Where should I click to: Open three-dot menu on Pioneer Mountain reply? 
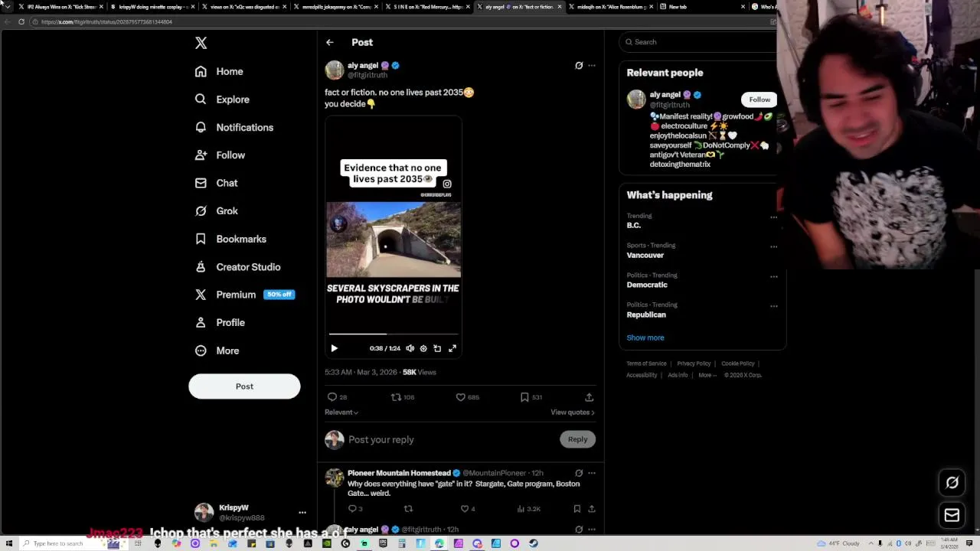pyautogui.click(x=591, y=473)
